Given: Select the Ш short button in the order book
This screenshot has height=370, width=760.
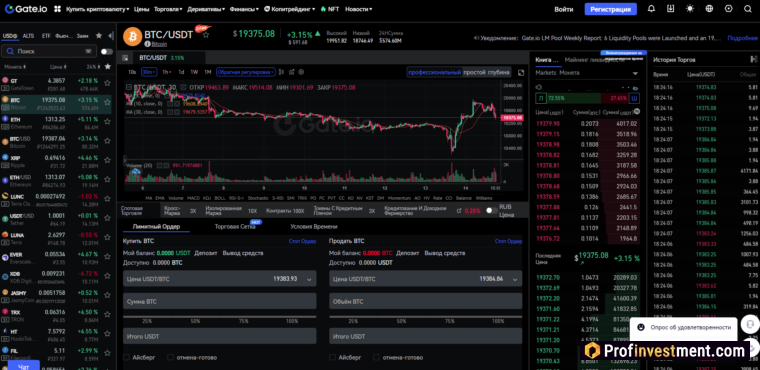Looking at the screenshot, I should pyautogui.click(x=635, y=98).
